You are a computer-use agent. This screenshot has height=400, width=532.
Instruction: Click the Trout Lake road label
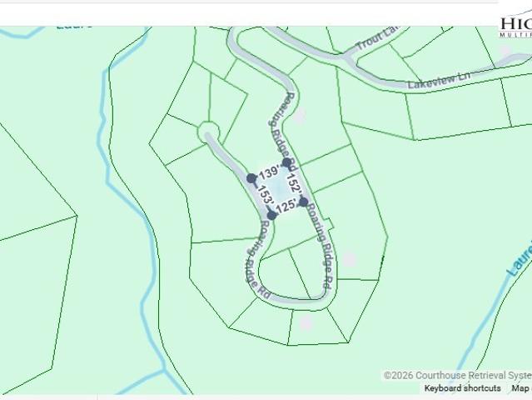point(378,38)
